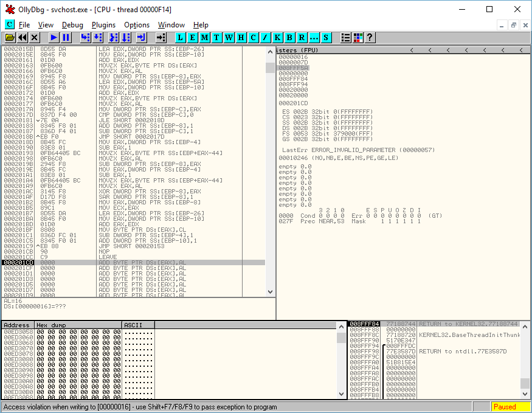Select the LEAVE instruction at 000201CC
This screenshot has width=532, height=413.
tap(134, 257)
